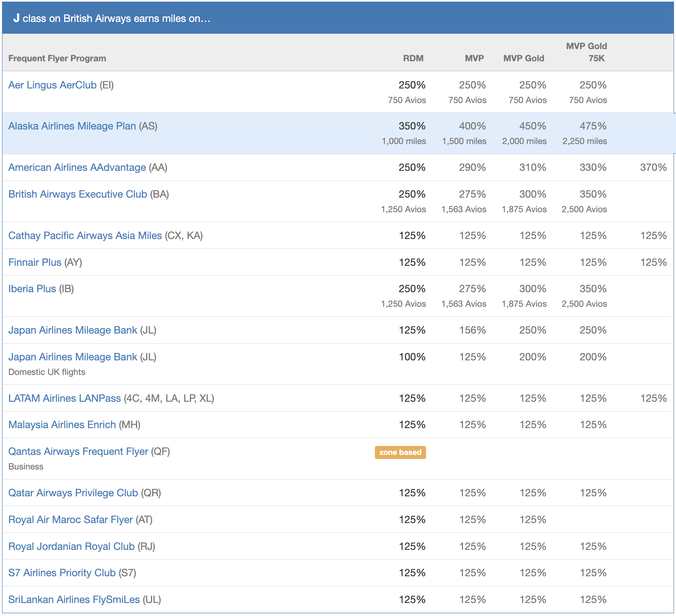Open Royal Jordanian Royal Club link
The height and width of the screenshot is (616, 676).
pyautogui.click(x=71, y=547)
